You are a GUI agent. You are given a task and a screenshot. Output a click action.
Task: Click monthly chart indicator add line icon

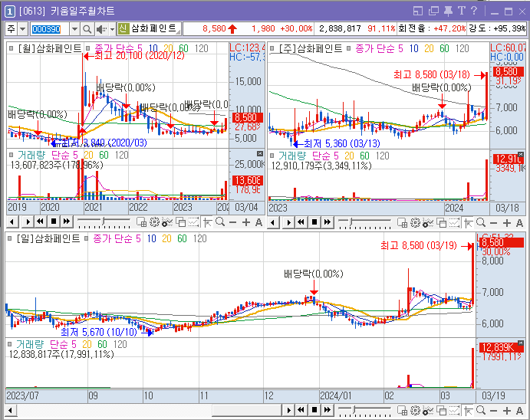167,222
